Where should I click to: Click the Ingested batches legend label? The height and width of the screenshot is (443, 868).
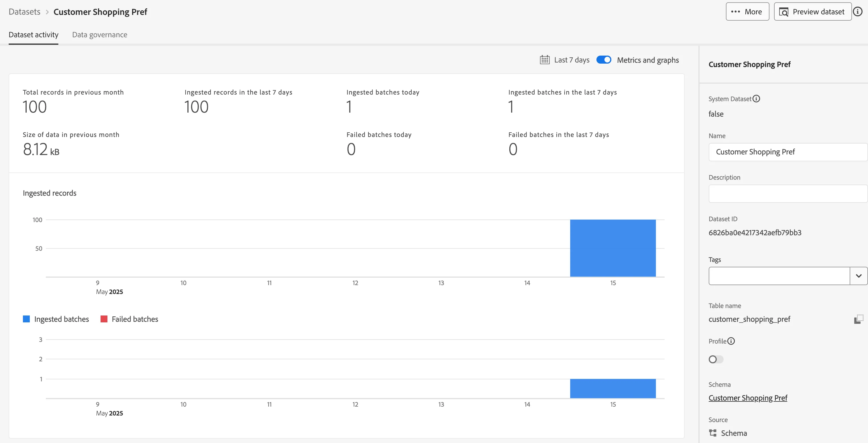[x=61, y=319]
